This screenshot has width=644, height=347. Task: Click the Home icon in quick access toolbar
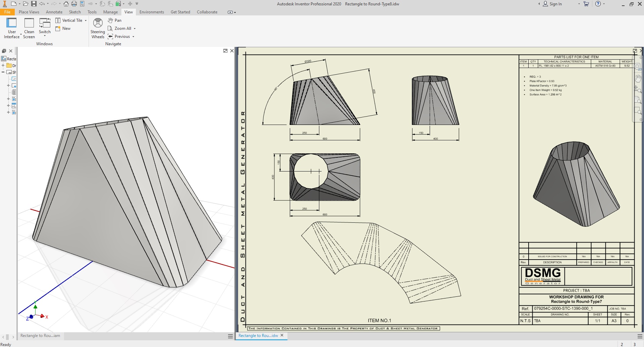click(66, 4)
